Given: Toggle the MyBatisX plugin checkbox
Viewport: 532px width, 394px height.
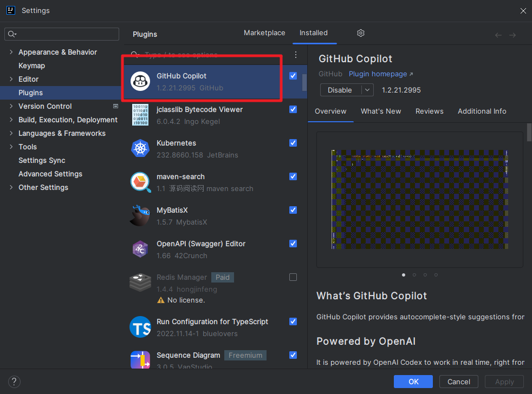Looking at the screenshot, I should 293,210.
